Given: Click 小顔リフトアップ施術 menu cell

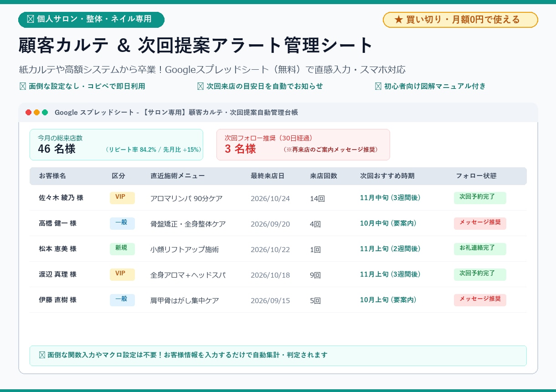Looking at the screenshot, I should click(185, 250).
